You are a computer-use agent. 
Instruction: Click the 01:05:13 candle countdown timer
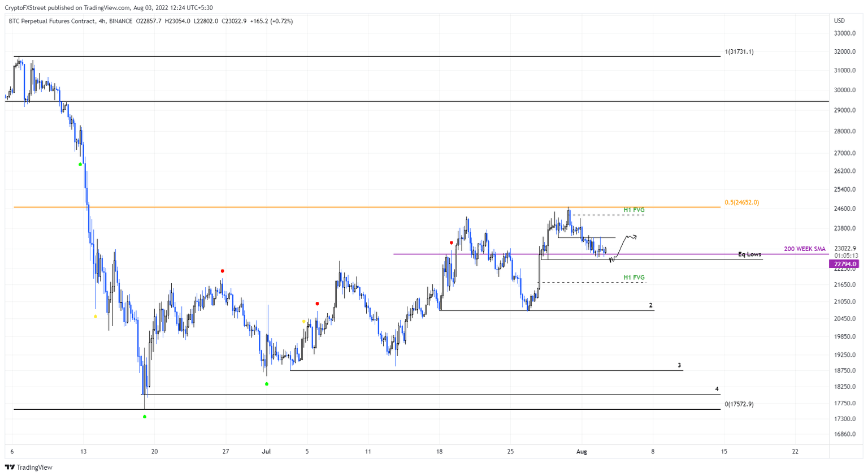point(848,256)
